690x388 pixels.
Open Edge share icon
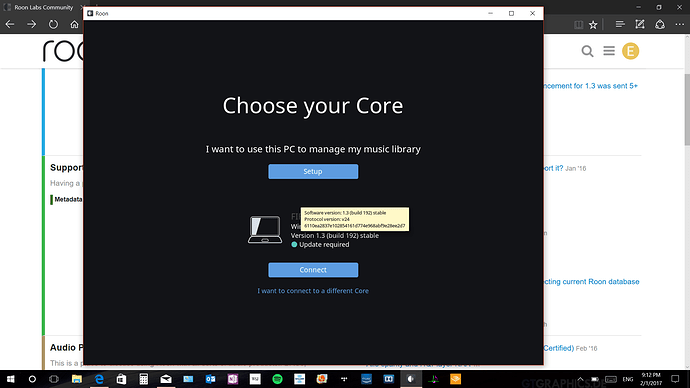(660, 24)
